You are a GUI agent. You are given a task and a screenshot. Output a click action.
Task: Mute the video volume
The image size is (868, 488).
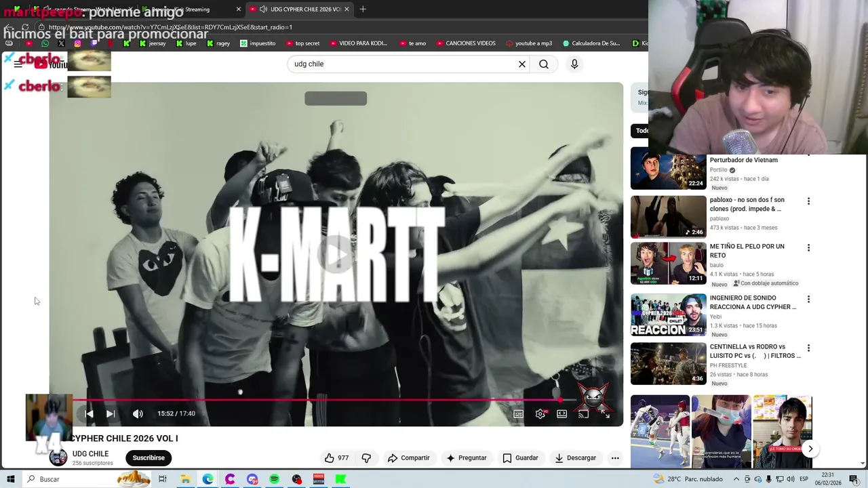click(138, 413)
